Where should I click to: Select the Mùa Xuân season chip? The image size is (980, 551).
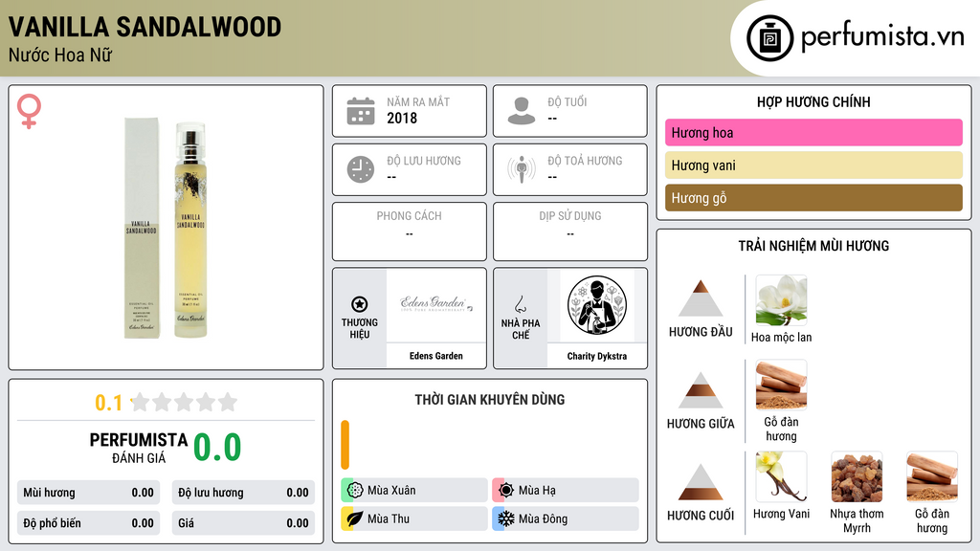pos(414,490)
